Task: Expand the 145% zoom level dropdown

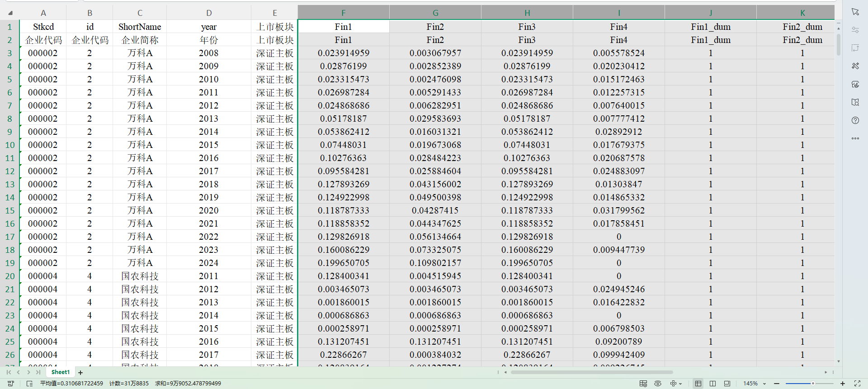Action: (x=764, y=384)
